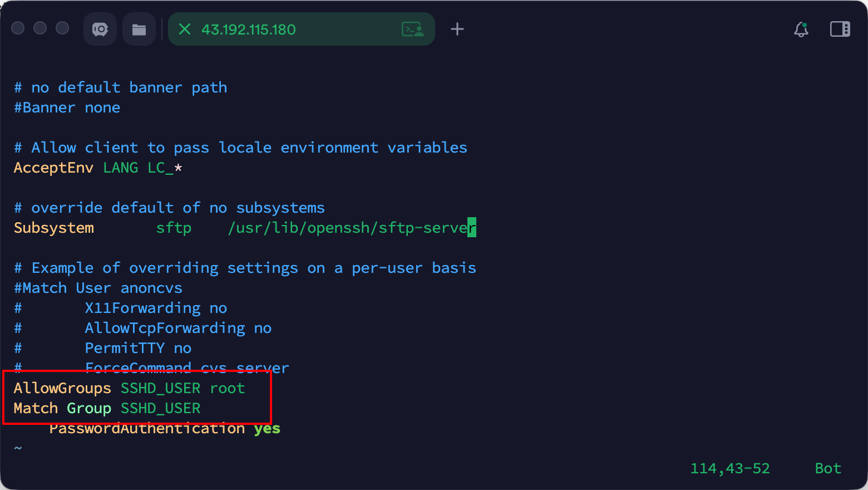
Task: Click the '#Banner none' commented line
Action: (67, 108)
